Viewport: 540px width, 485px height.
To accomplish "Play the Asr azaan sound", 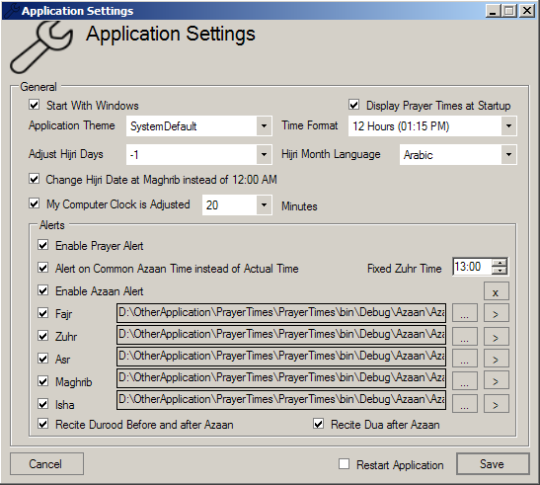I will [x=496, y=358].
